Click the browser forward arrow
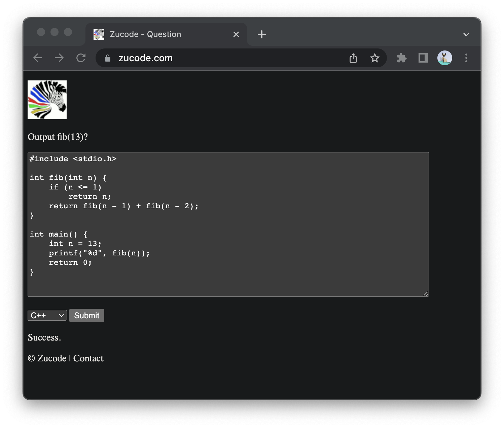Image resolution: width=504 pixels, height=428 pixels. pyautogui.click(x=59, y=58)
